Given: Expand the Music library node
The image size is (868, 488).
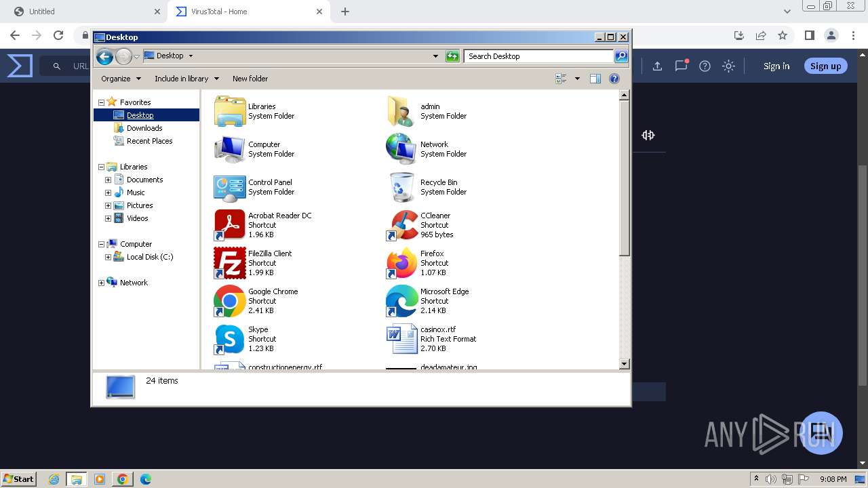Looking at the screenshot, I should click(x=108, y=192).
